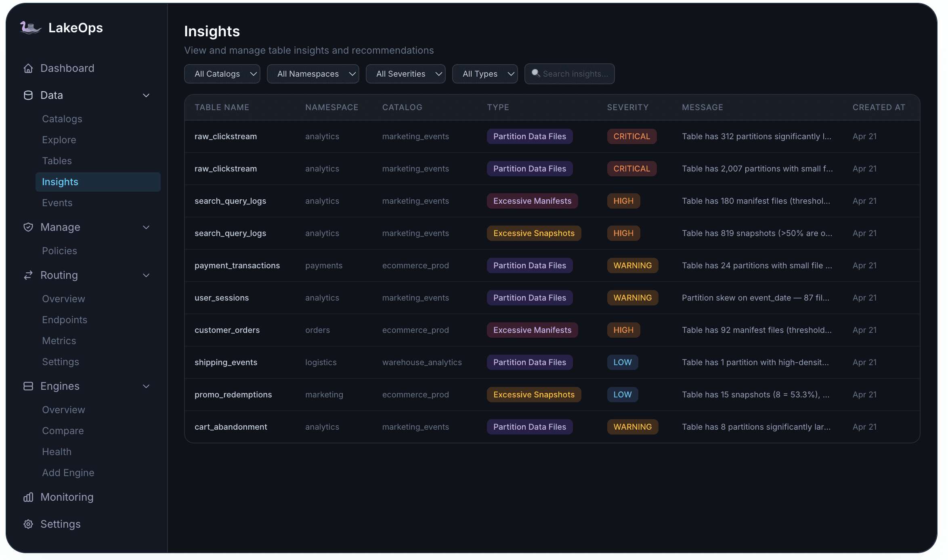Click search_query_logs Excessive Manifests badge
Image resolution: width=948 pixels, height=560 pixels.
532,201
